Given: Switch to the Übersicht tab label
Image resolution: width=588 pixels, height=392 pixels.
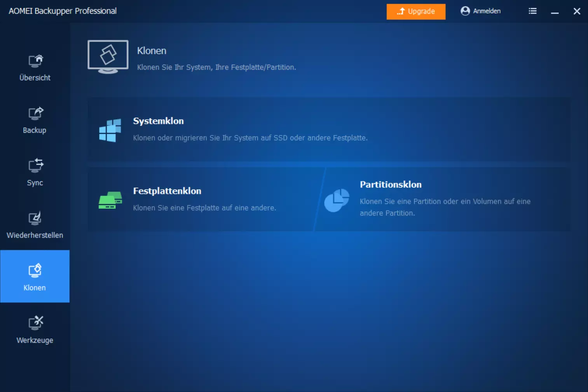Looking at the screenshot, I should (35, 78).
